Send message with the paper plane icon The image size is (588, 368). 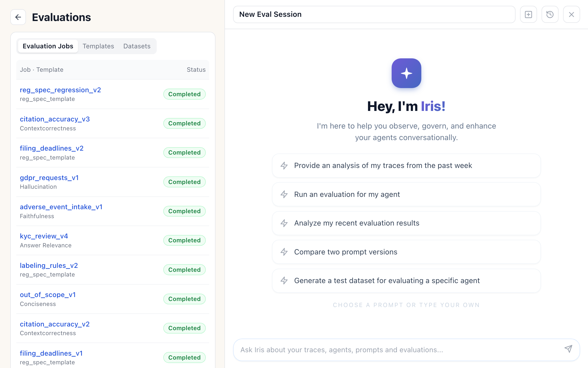click(568, 349)
